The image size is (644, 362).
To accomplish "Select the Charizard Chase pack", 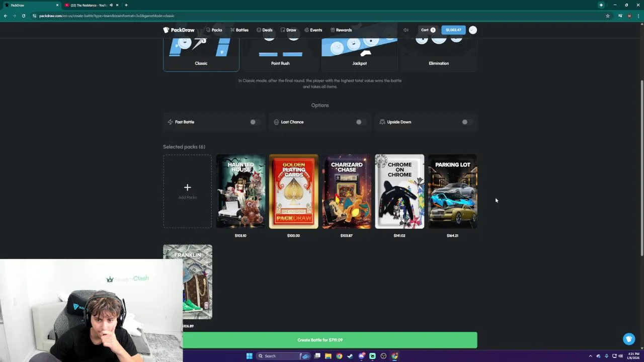I will tap(347, 191).
